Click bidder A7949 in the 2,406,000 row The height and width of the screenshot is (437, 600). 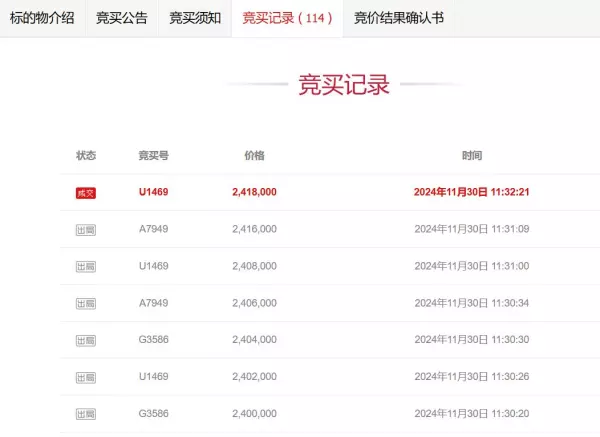[153, 303]
